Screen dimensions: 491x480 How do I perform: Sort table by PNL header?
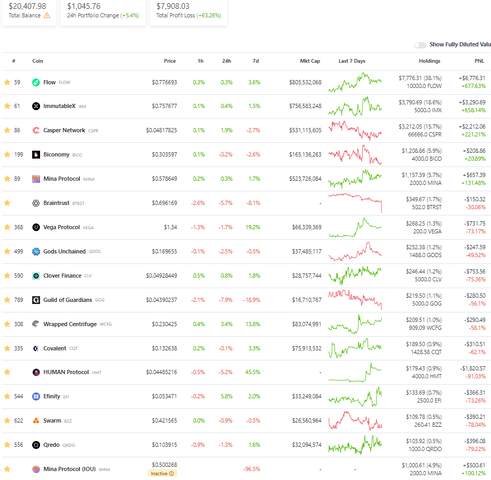(479, 61)
